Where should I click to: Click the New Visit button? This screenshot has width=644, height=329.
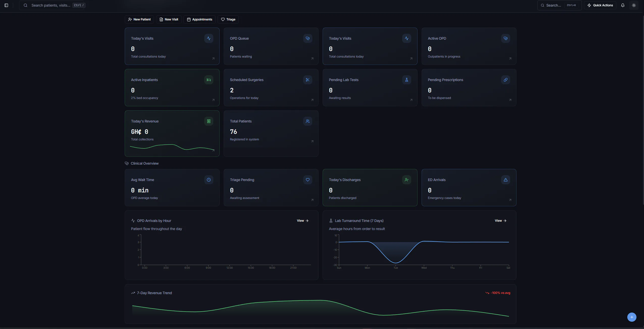[169, 19]
